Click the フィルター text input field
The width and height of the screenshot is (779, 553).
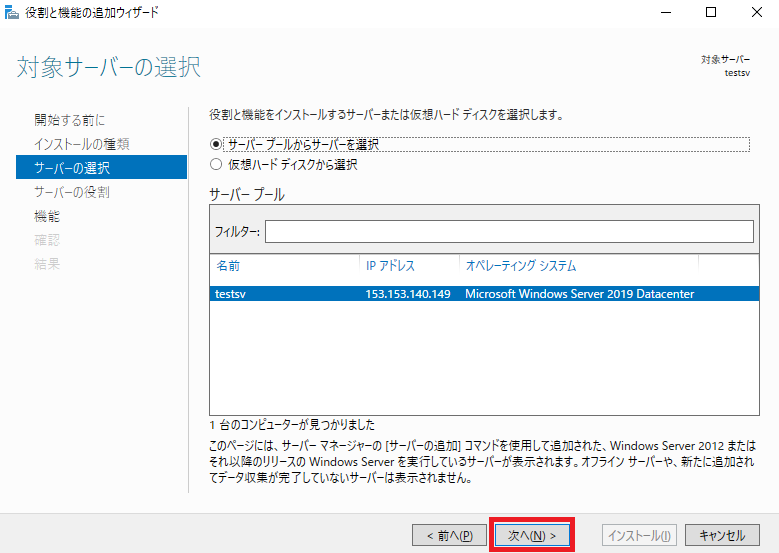coord(509,232)
